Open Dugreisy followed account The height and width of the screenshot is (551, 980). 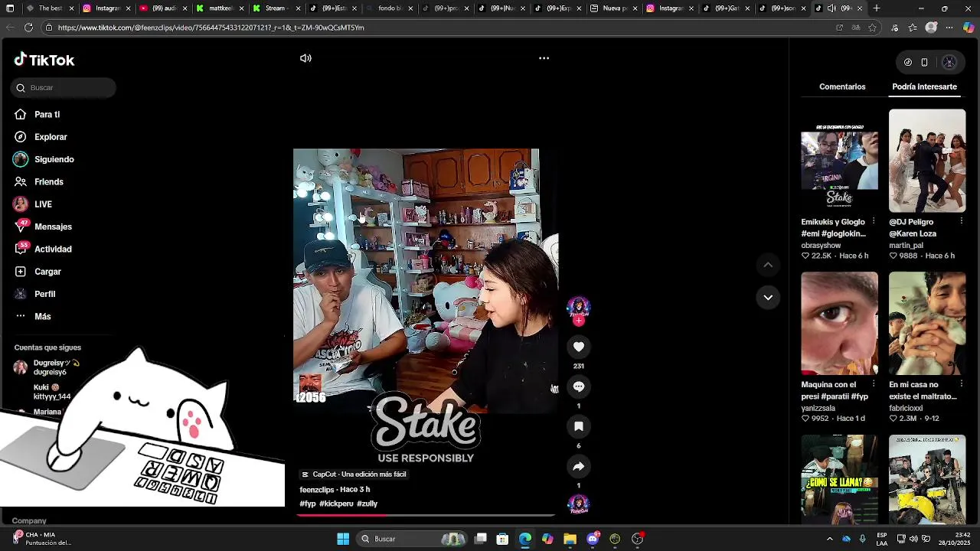(47, 367)
